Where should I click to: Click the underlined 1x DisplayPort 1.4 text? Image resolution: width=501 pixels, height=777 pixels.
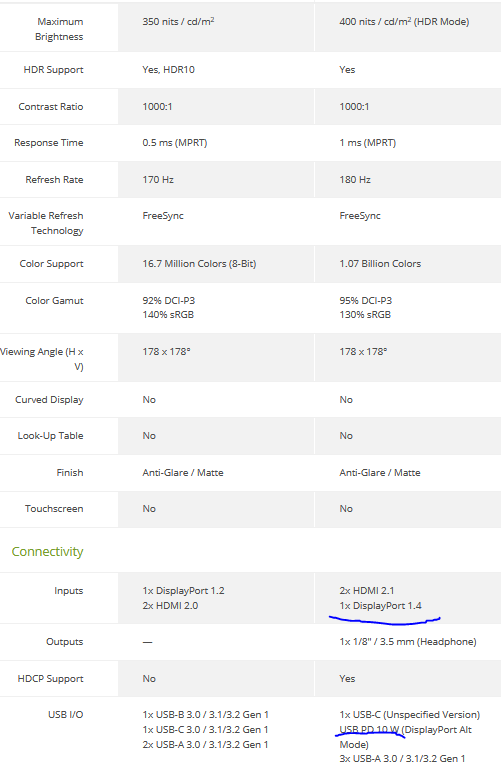(381, 606)
